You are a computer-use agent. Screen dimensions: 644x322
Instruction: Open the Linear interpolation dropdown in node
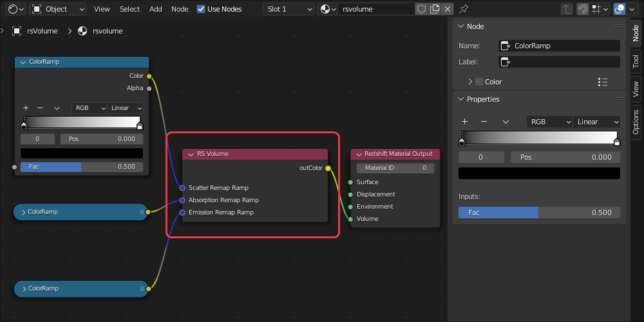(x=126, y=108)
